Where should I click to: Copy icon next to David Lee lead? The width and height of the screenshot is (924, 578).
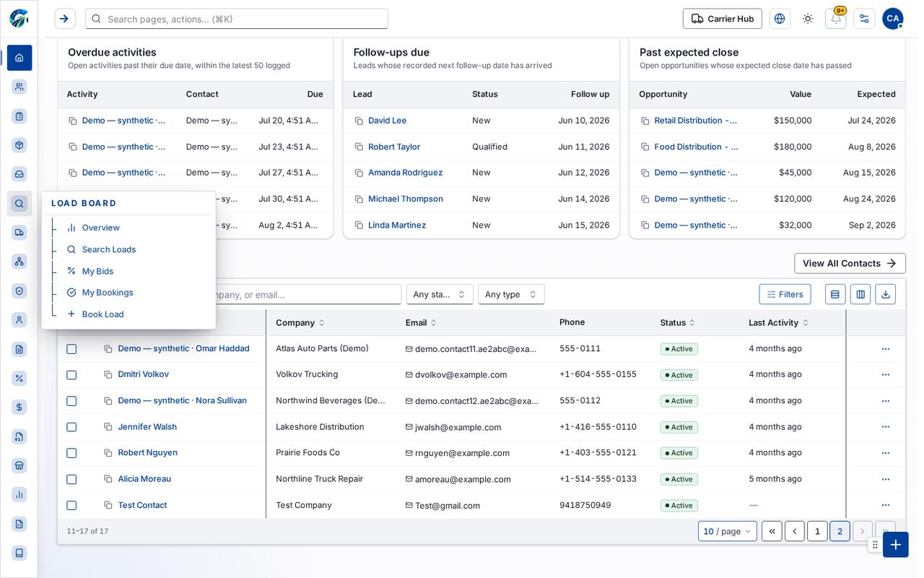(359, 121)
